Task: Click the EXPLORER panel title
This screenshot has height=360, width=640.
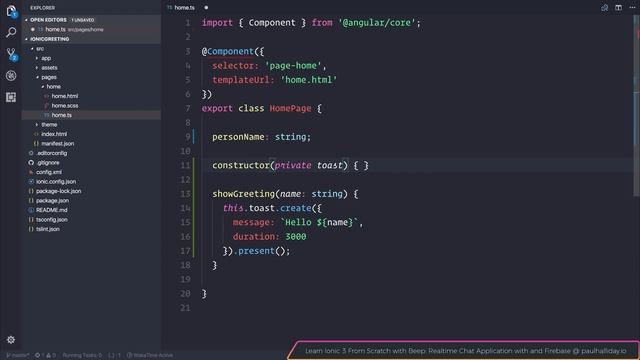Action: pos(42,8)
